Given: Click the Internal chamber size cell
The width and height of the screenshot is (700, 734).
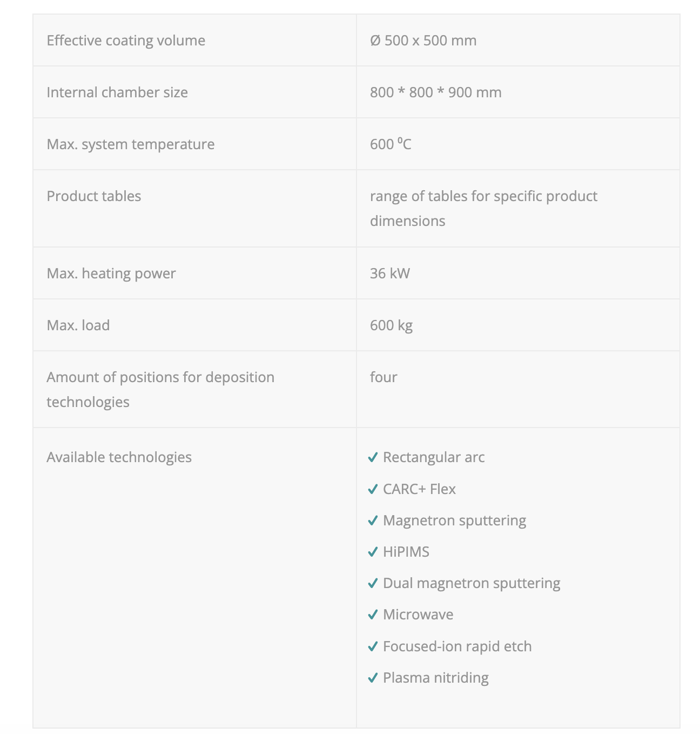Looking at the screenshot, I should tap(117, 92).
